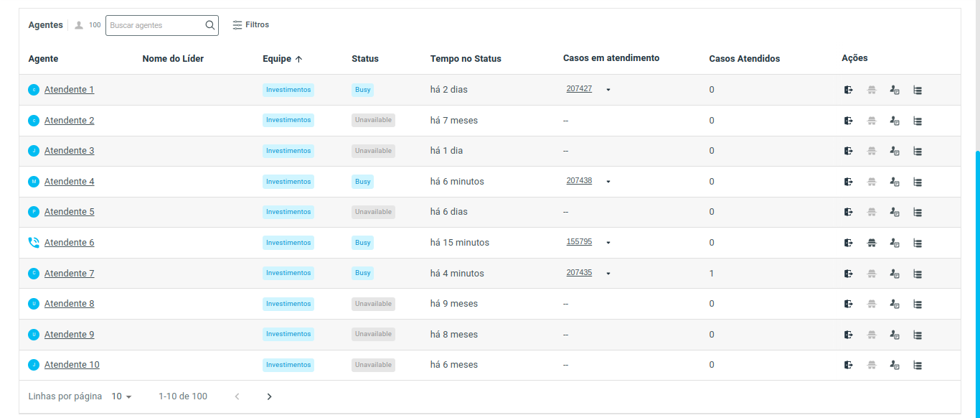Open case number 207438 link
The width and height of the screenshot is (980, 418).
click(x=579, y=181)
